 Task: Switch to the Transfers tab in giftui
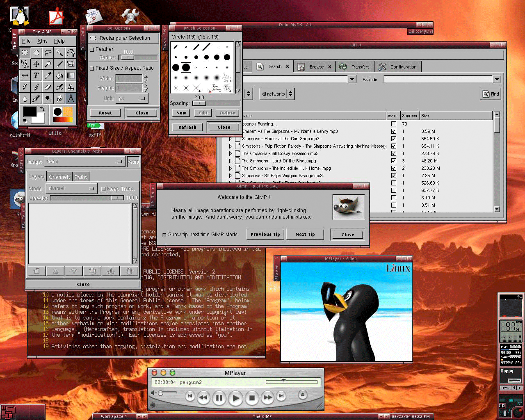(x=355, y=67)
